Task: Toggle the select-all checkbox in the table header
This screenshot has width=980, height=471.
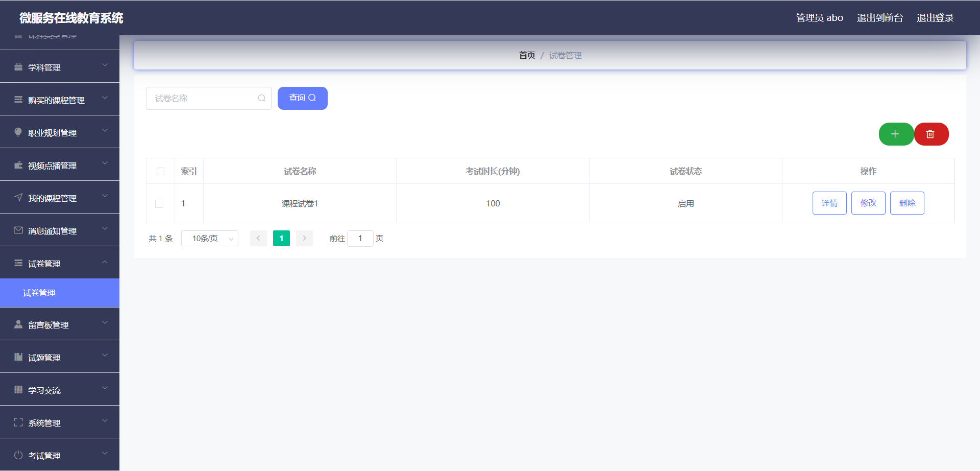Action: [160, 171]
